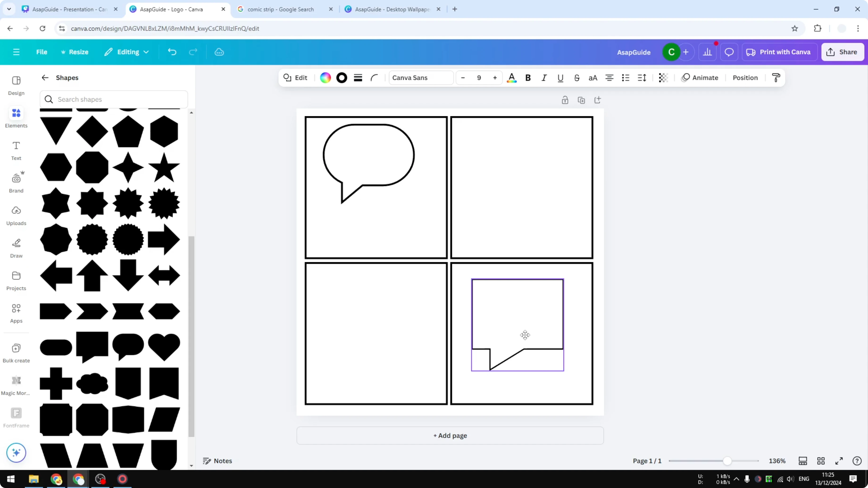The height and width of the screenshot is (488, 868).
Task: Toggle bold text formatting
Action: 528,78
